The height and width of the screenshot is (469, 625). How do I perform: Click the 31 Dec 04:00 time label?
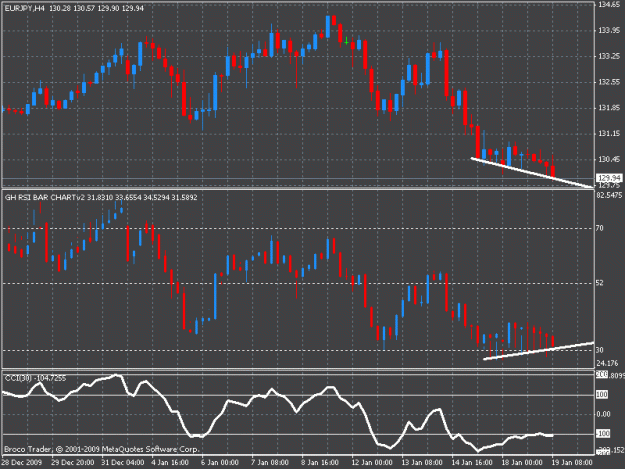(x=122, y=462)
